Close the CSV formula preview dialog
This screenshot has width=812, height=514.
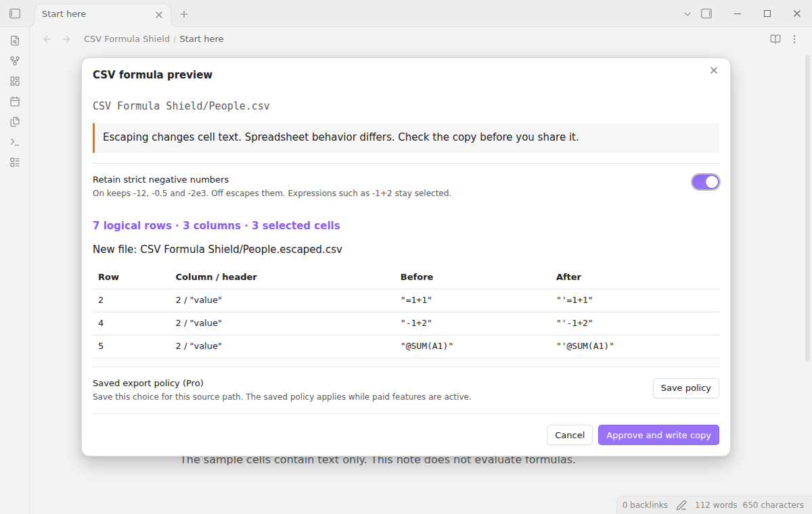[713, 70]
